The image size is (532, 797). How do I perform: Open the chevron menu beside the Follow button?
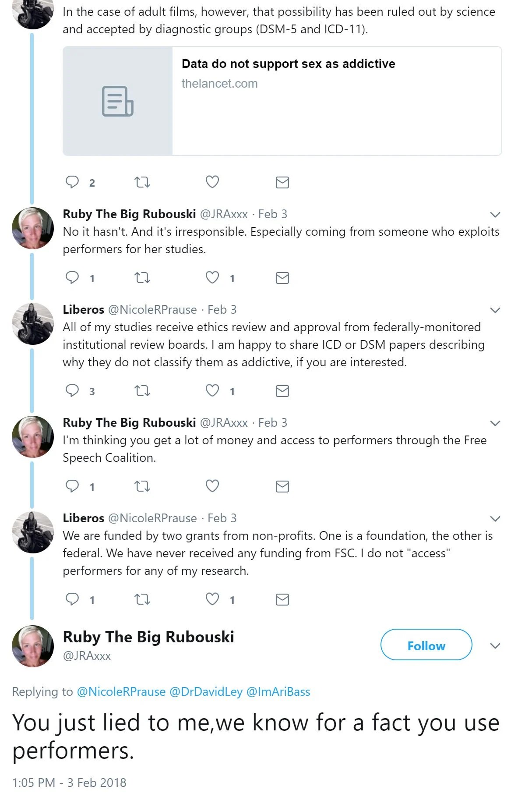[x=495, y=646]
